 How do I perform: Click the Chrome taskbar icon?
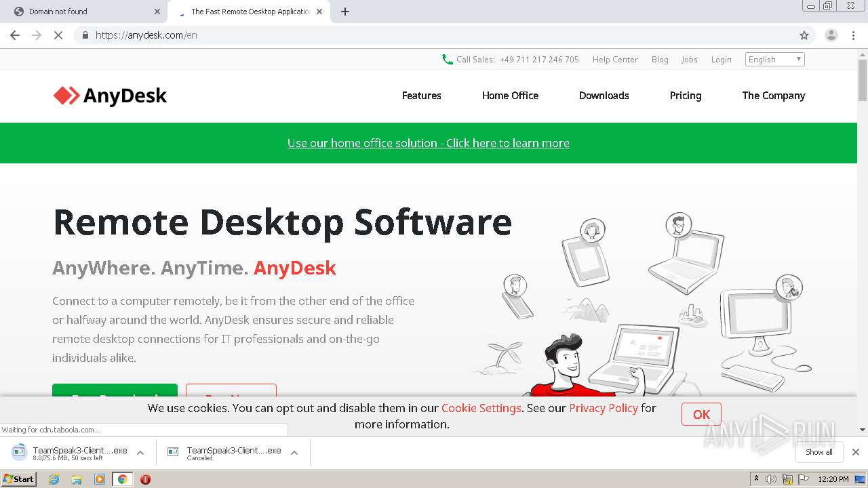click(x=122, y=479)
